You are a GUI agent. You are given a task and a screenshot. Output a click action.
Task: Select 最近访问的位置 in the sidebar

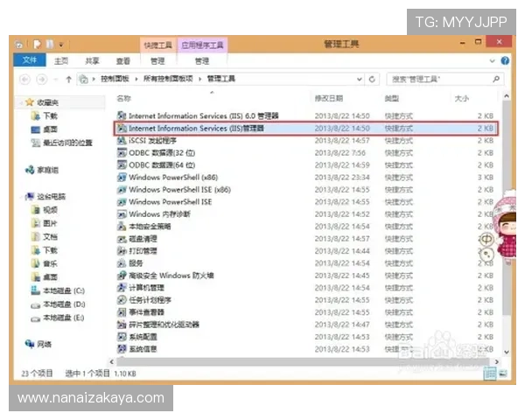pyautogui.click(x=62, y=143)
